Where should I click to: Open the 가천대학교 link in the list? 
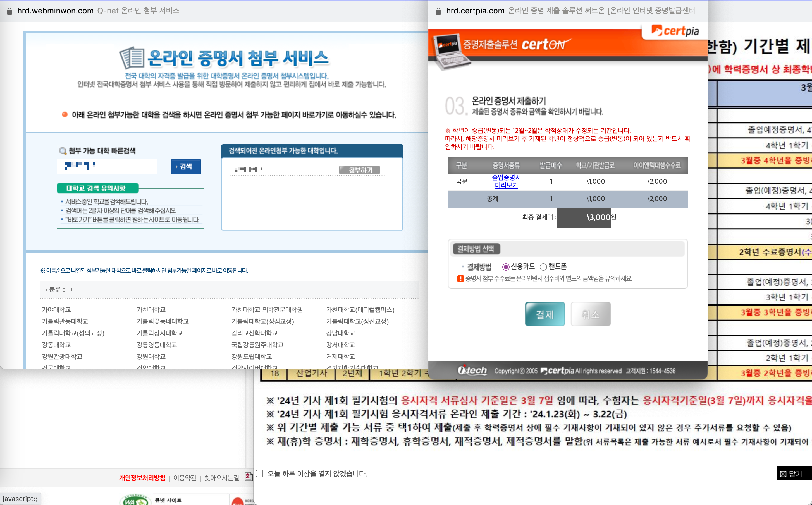coord(151,310)
